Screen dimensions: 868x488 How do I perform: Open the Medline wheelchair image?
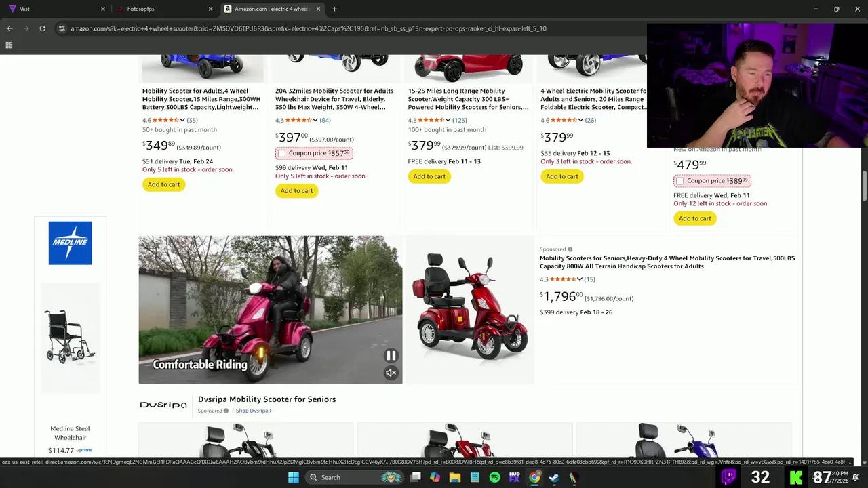point(70,337)
